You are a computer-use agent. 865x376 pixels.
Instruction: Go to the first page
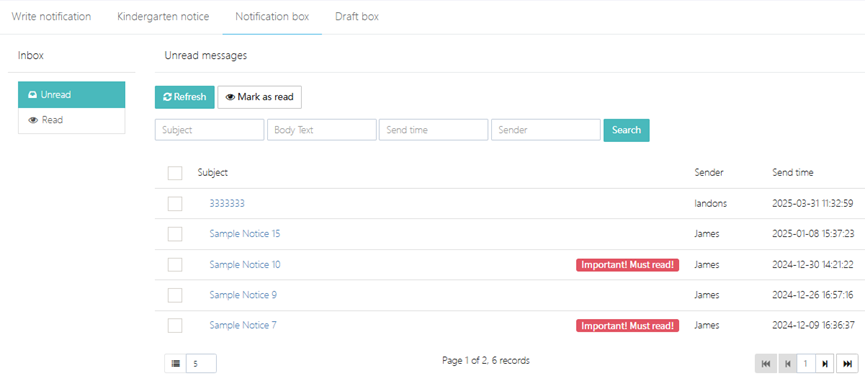click(x=766, y=363)
